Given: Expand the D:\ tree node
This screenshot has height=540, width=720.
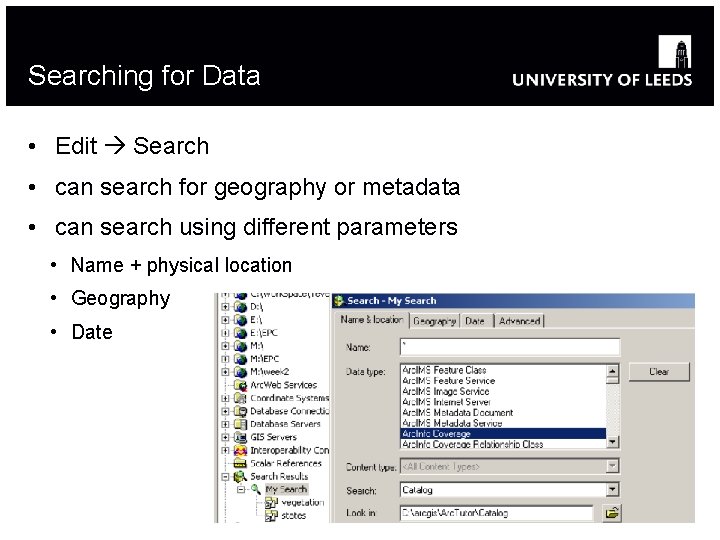Looking at the screenshot, I should pyautogui.click(x=225, y=307).
